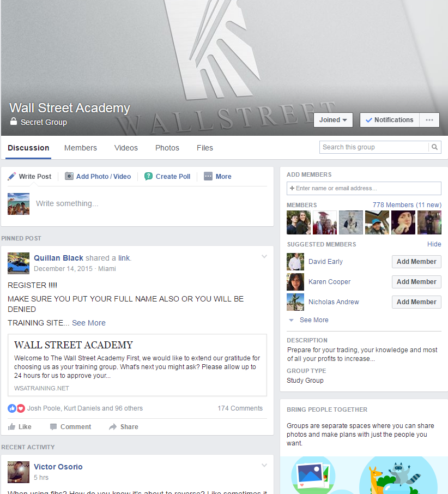Viewport: 448px width, 494px height.
Task: Click the Create Poll question mark icon
Action: pyautogui.click(x=148, y=177)
